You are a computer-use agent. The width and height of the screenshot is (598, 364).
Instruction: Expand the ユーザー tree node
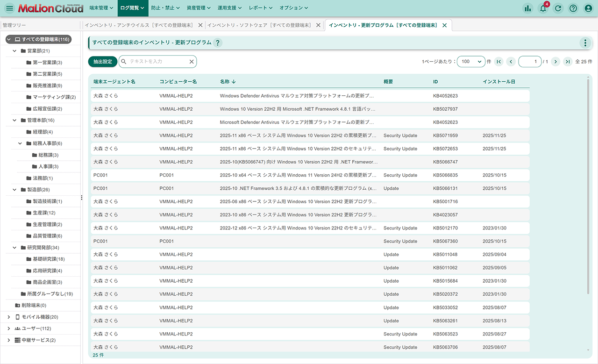9,328
